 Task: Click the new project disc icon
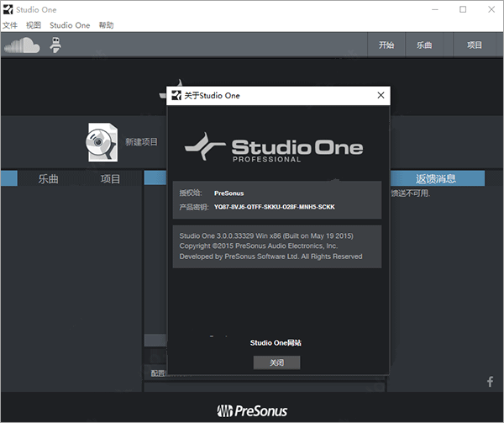point(102,142)
